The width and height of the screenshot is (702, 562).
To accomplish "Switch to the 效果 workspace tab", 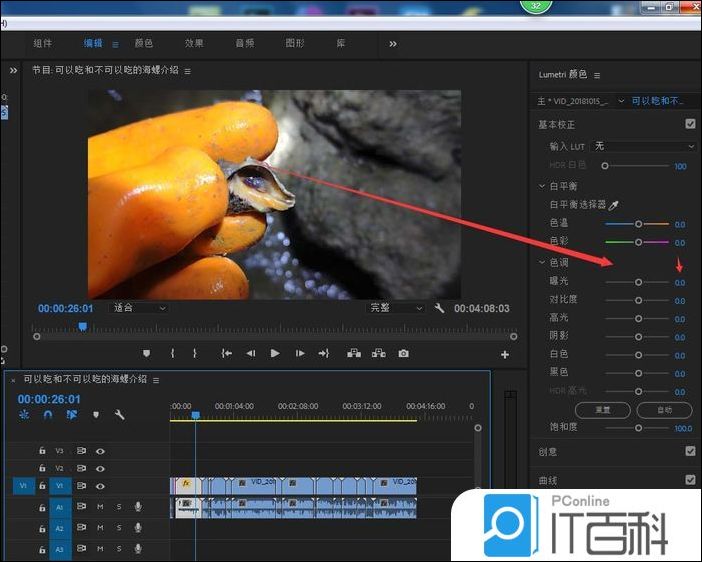I will (x=194, y=43).
